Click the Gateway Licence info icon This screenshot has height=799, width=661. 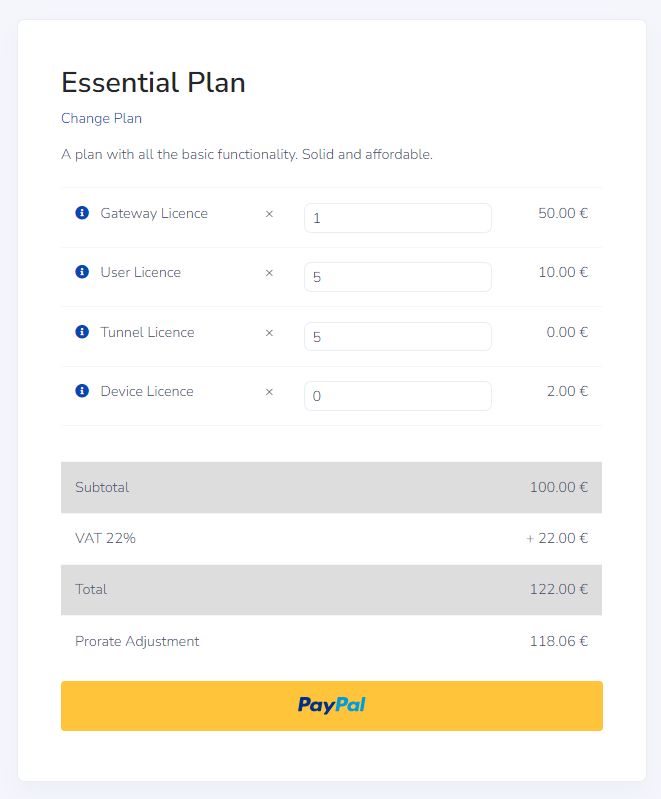[82, 212]
